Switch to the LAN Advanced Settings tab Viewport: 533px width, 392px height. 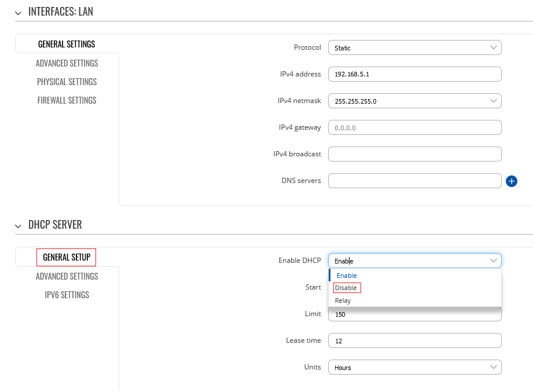(x=67, y=63)
